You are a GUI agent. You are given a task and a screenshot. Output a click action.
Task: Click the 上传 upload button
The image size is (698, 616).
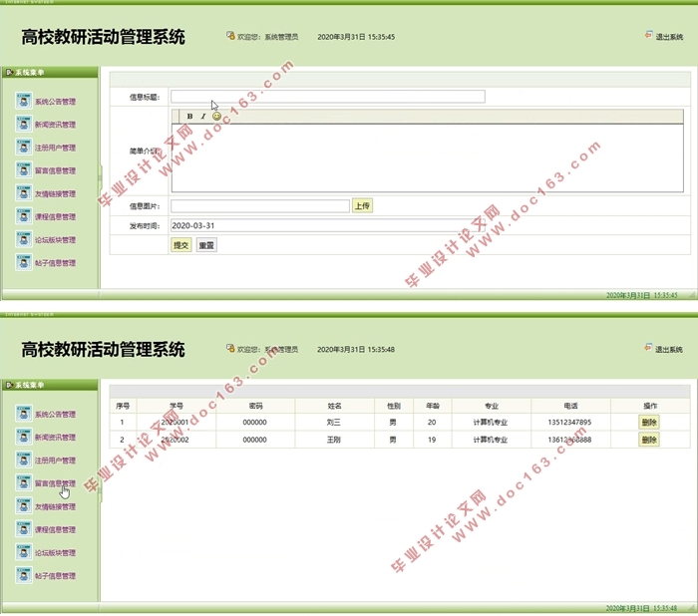coord(362,205)
